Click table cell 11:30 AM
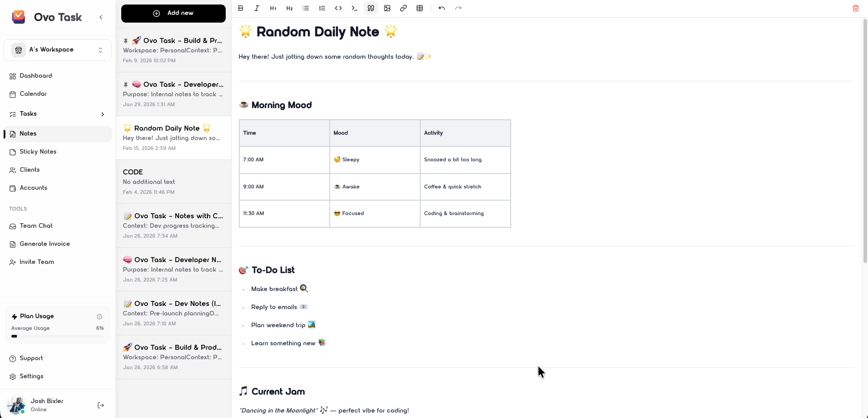Screen dimensions: 868x418 284,213
